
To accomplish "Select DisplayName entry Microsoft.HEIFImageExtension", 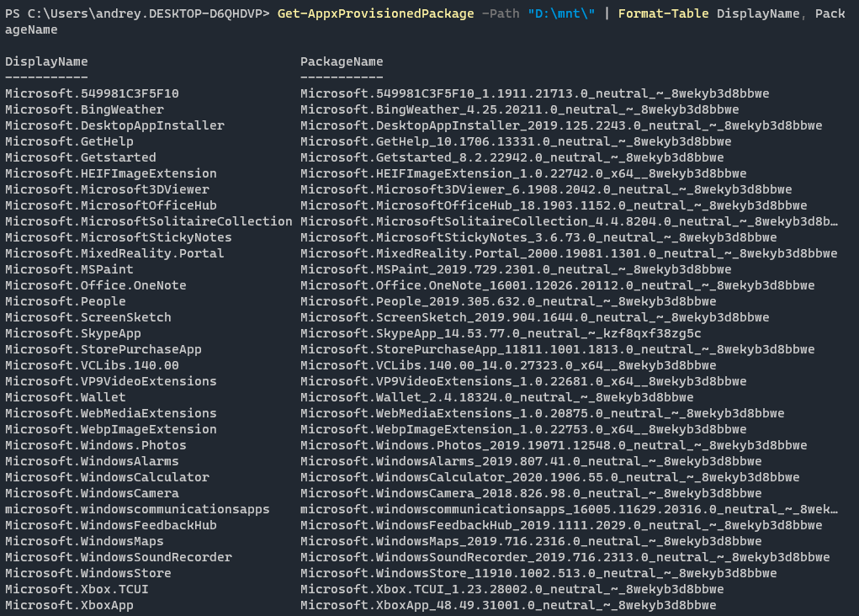I will pyautogui.click(x=111, y=173).
